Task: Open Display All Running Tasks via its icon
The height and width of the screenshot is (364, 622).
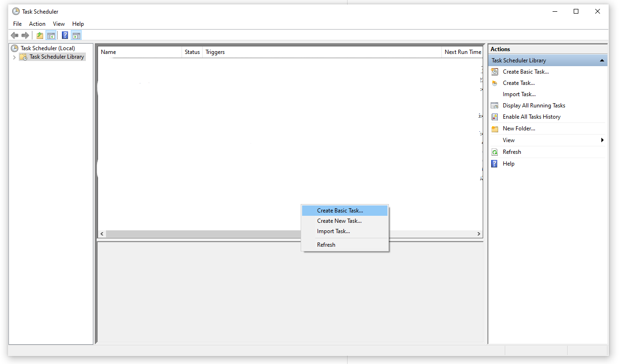Action: (494, 105)
